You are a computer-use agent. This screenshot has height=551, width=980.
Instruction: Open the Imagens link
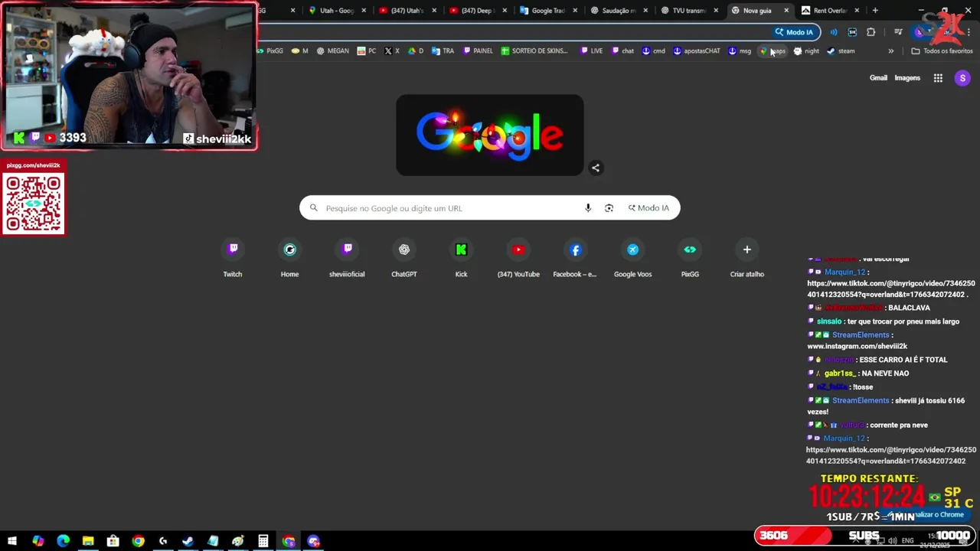[x=907, y=78]
